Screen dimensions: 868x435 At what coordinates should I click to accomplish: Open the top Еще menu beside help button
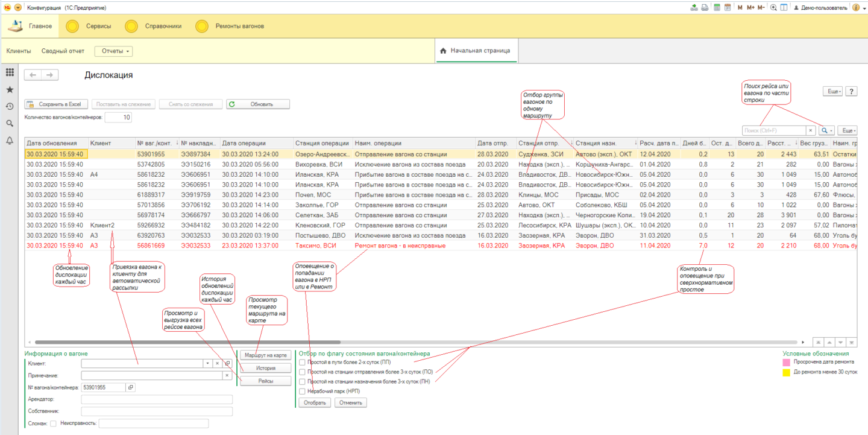click(833, 91)
